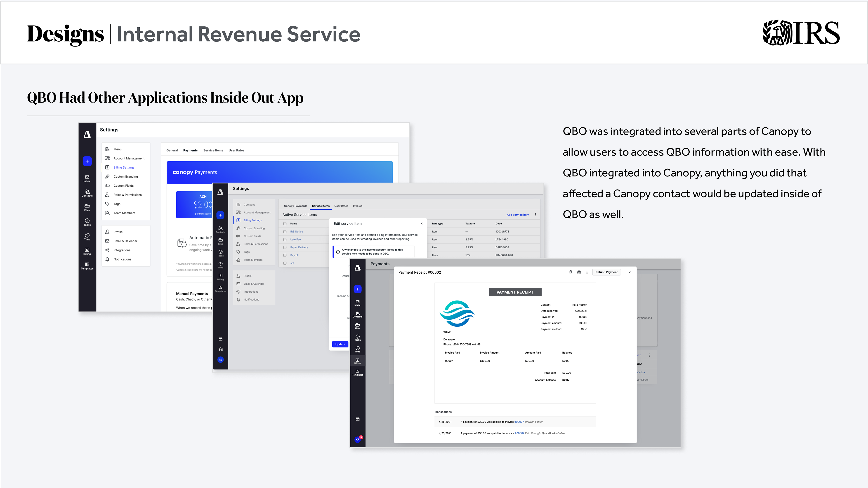This screenshot has height=488, width=868.
Task: Select Profile in middle Settings window menu
Action: coord(254,276)
